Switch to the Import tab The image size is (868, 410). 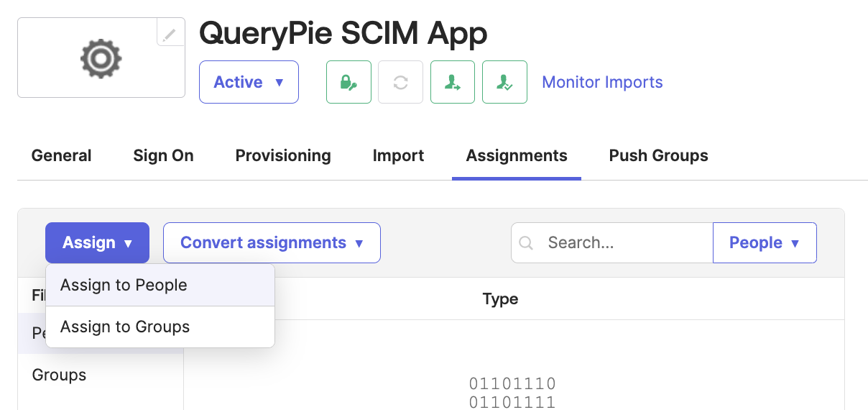(x=398, y=156)
